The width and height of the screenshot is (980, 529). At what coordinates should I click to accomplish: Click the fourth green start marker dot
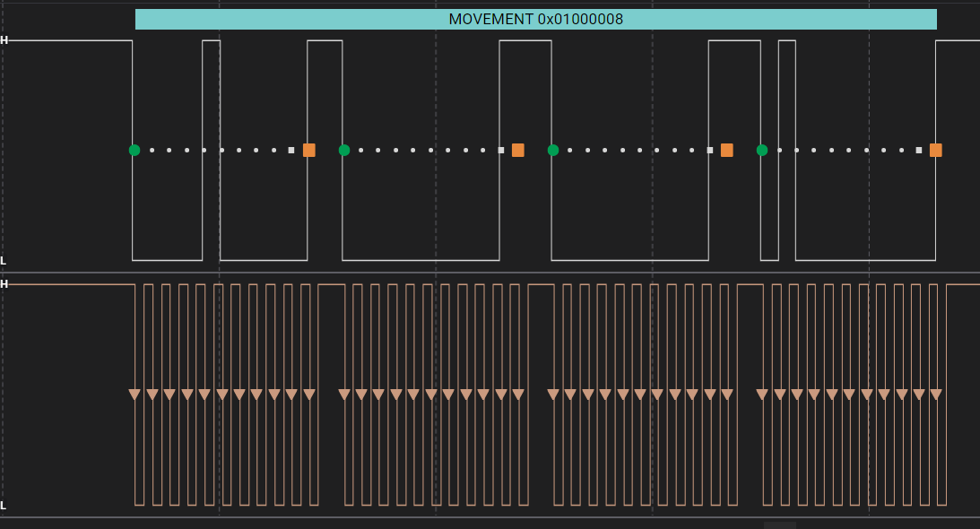tap(762, 150)
